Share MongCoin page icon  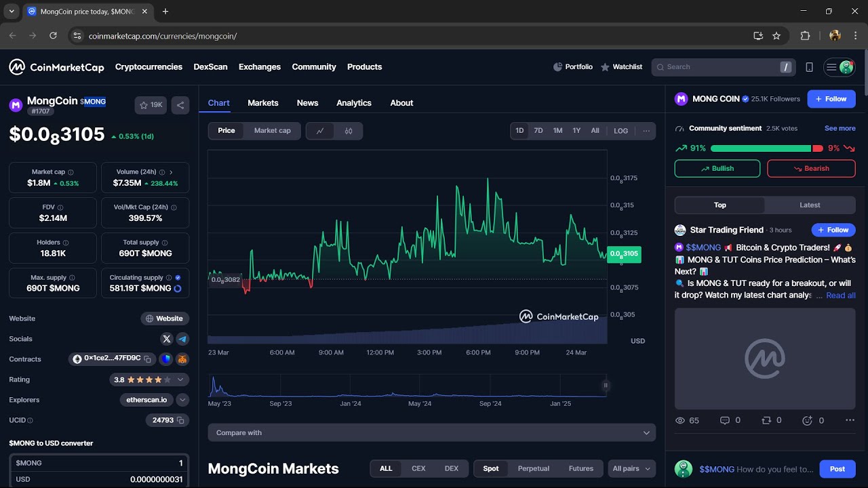(x=180, y=105)
